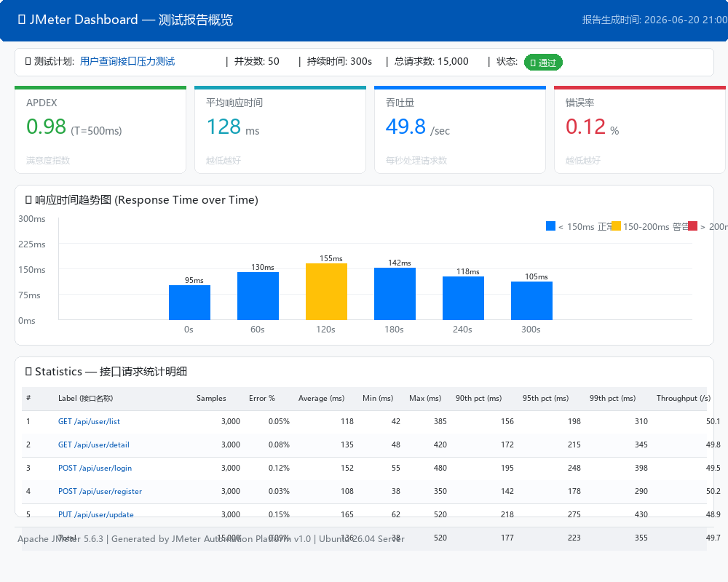Click the red over-200ms legend swatch
The width and height of the screenshot is (728, 582).
[x=693, y=226]
